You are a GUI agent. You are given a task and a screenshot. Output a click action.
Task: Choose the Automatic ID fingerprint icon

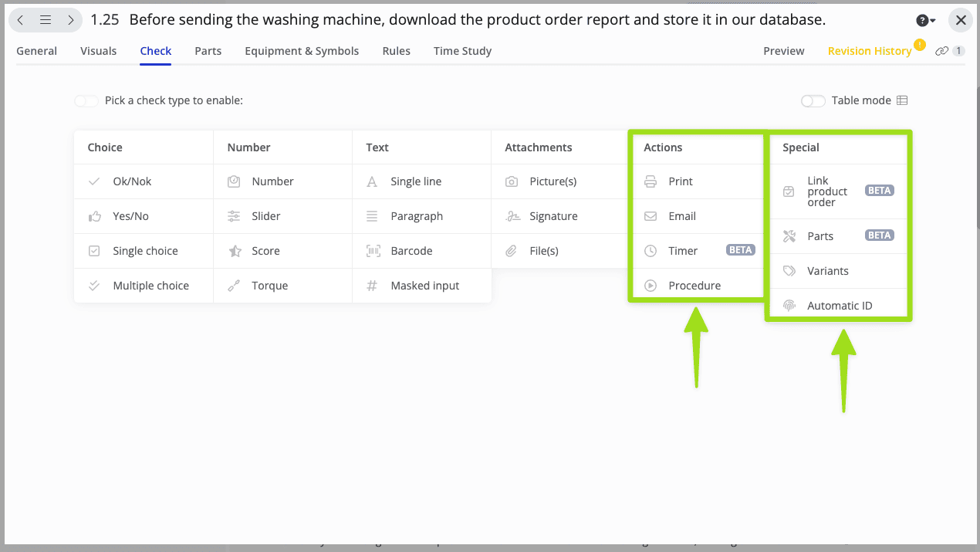pyautogui.click(x=789, y=306)
